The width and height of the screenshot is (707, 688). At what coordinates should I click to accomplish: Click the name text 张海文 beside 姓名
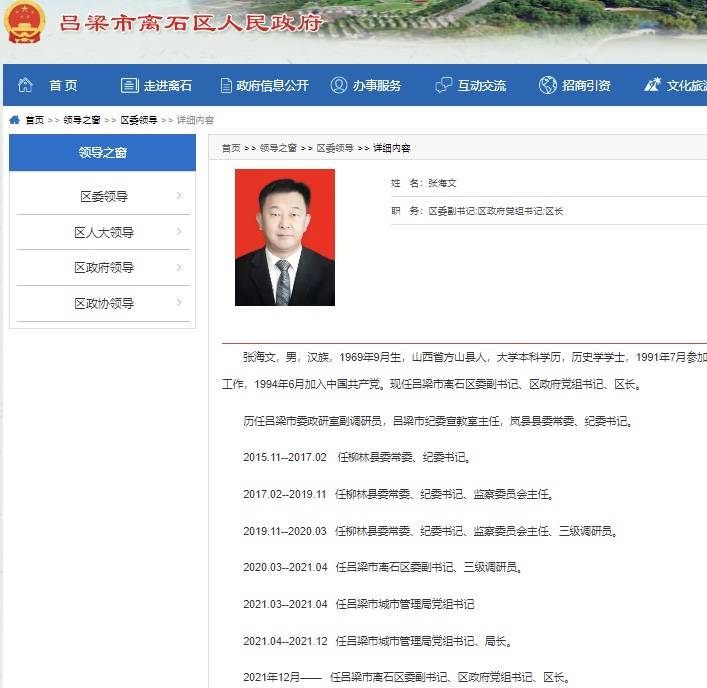tap(442, 183)
